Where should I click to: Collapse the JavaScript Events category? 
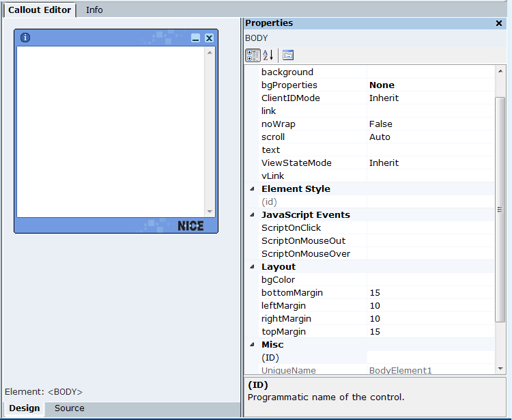[252, 215]
